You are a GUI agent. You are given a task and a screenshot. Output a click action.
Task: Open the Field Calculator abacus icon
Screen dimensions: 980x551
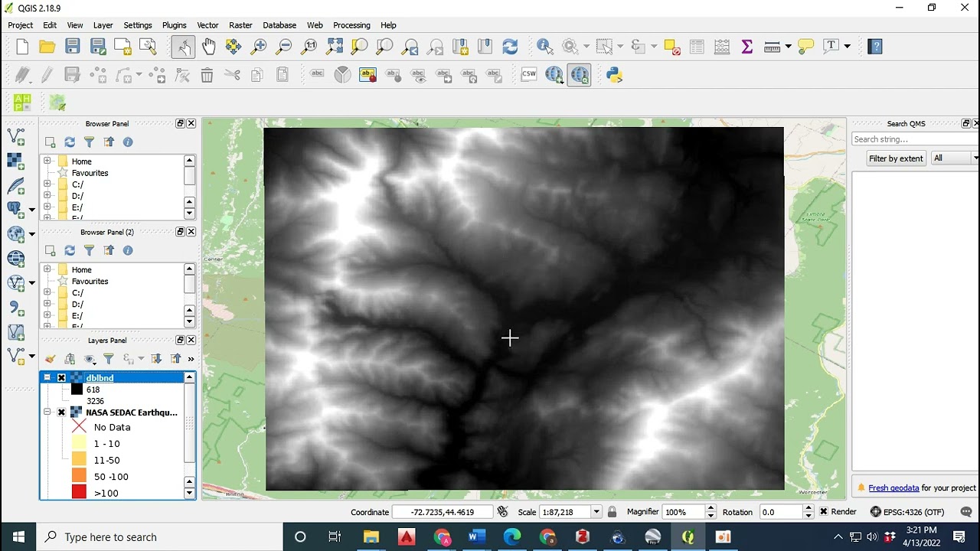722,47
